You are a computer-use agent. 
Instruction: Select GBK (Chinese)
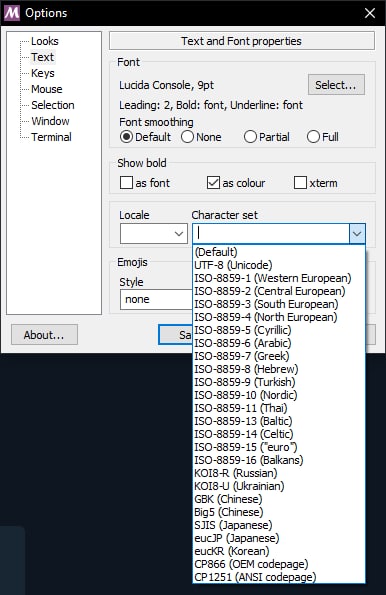coord(279,499)
